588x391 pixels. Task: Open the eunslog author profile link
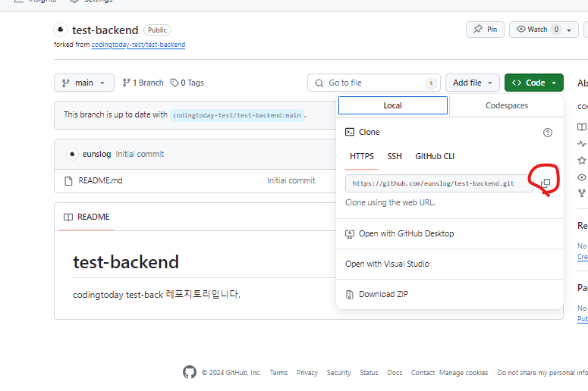[97, 154]
